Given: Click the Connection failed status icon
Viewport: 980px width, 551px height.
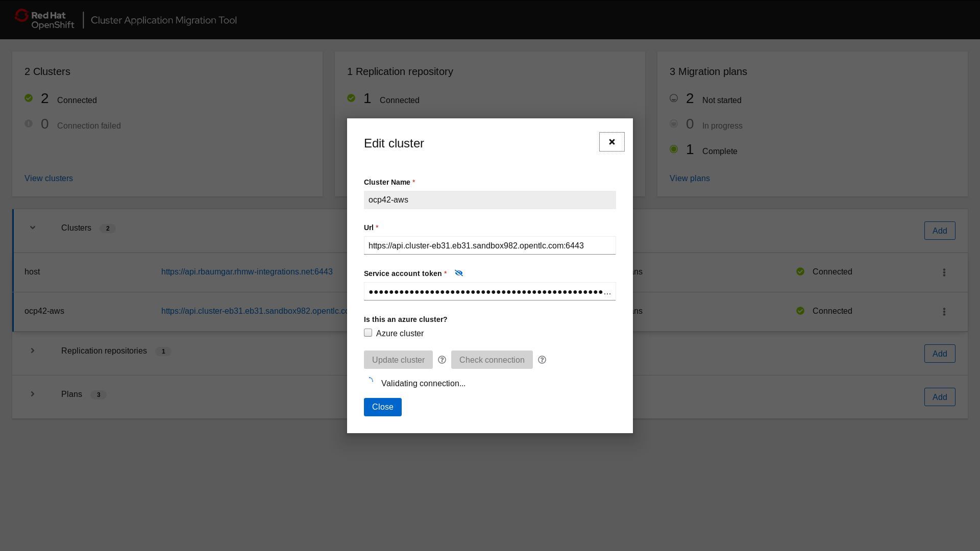Looking at the screenshot, I should [29, 123].
